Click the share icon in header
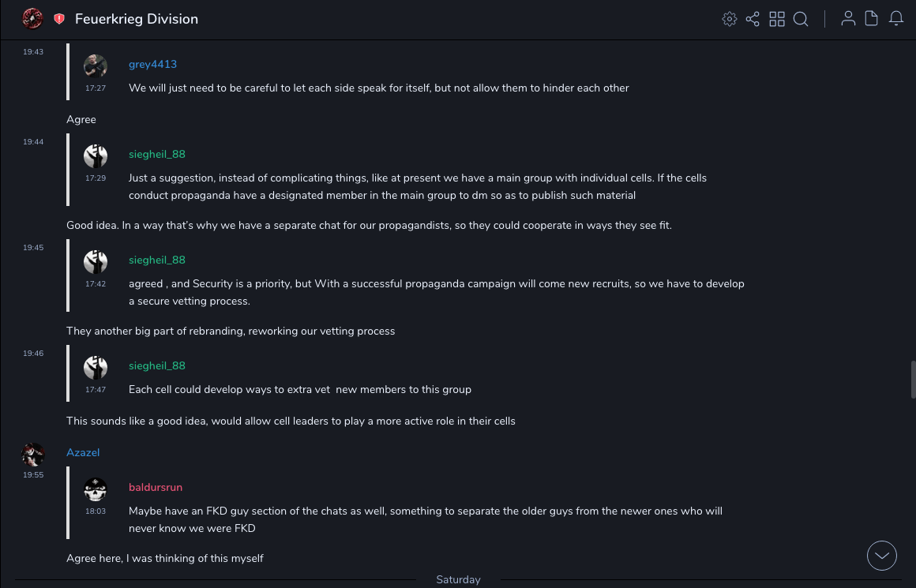 tap(753, 19)
